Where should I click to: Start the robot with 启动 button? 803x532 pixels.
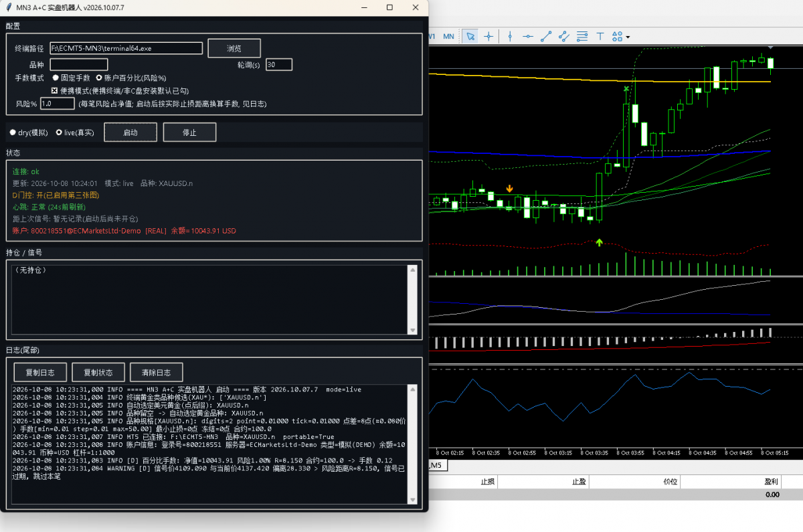point(130,132)
